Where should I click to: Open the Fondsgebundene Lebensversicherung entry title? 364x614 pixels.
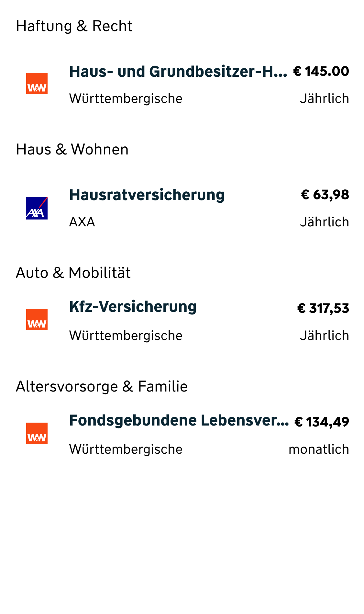pos(179,420)
